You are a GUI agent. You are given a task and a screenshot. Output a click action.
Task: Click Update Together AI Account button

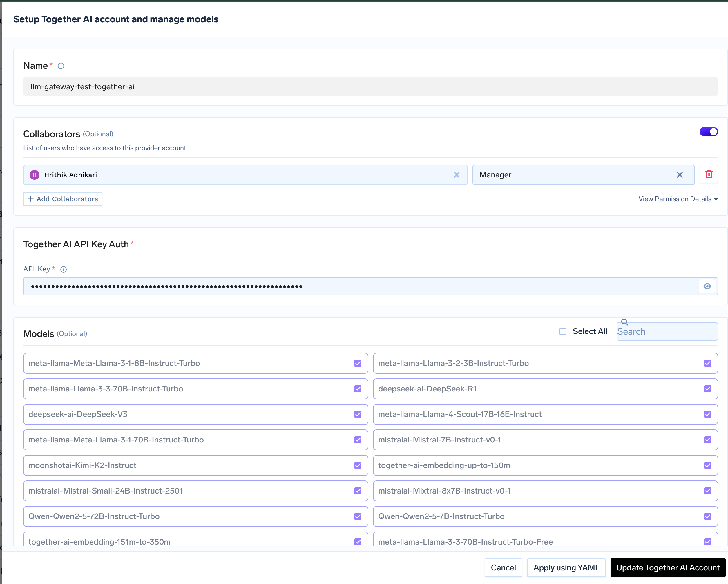click(x=668, y=568)
